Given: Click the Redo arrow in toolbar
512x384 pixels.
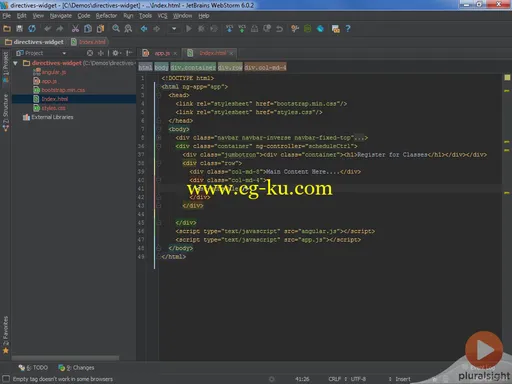Looking at the screenshot, I should click(60, 29).
